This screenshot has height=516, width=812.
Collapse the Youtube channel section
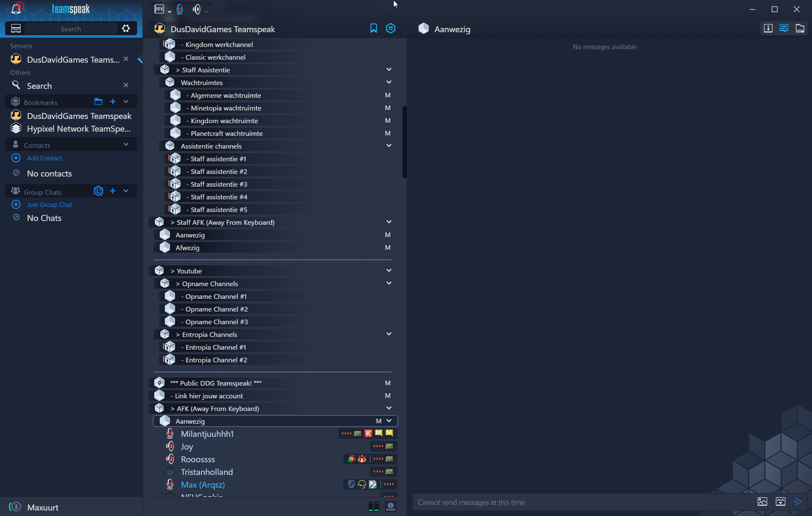point(389,270)
